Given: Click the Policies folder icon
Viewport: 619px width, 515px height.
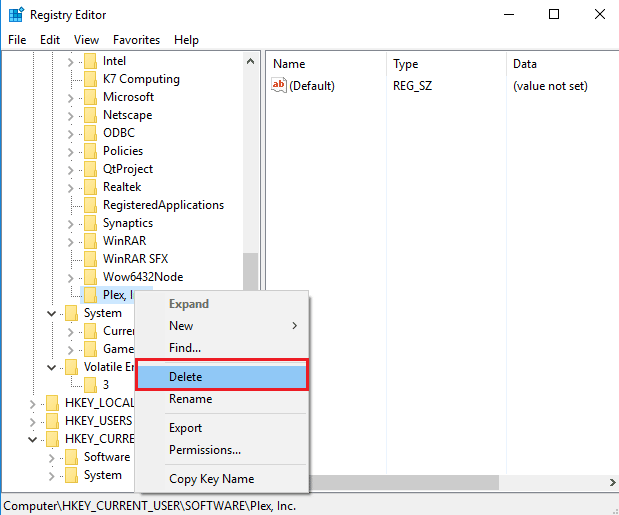Looking at the screenshot, I should 90,151.
